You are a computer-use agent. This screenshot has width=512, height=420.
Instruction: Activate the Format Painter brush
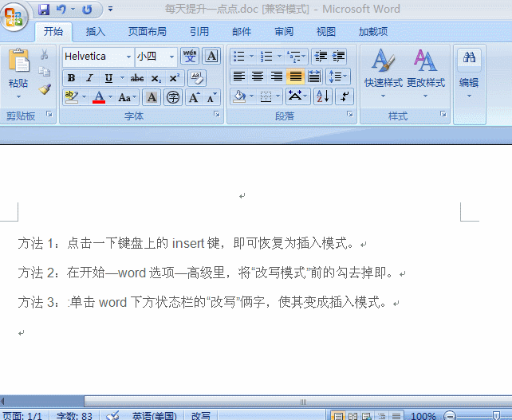tap(45, 89)
